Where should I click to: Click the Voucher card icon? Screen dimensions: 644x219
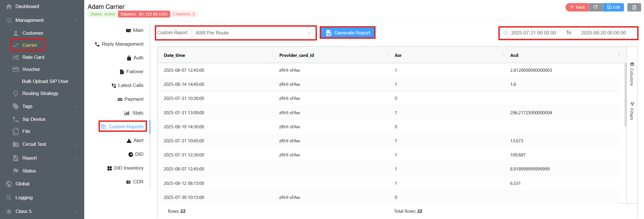pyautogui.click(x=15, y=69)
